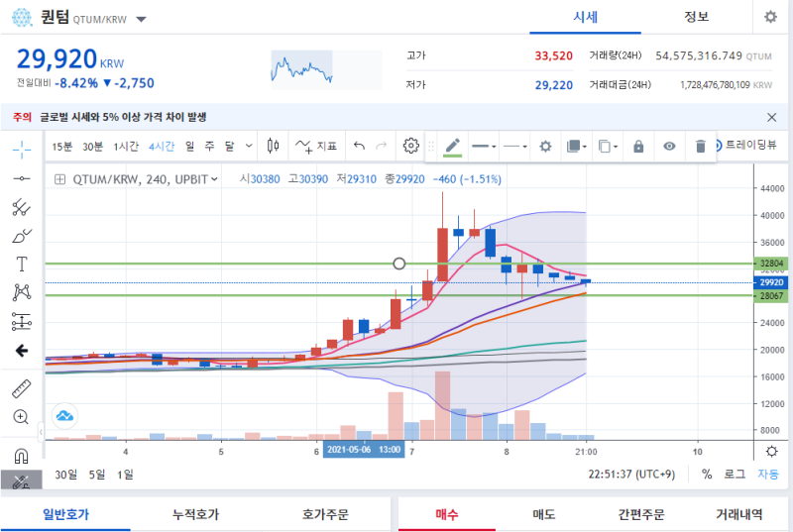Toggle percent (%) price scale

click(707, 475)
